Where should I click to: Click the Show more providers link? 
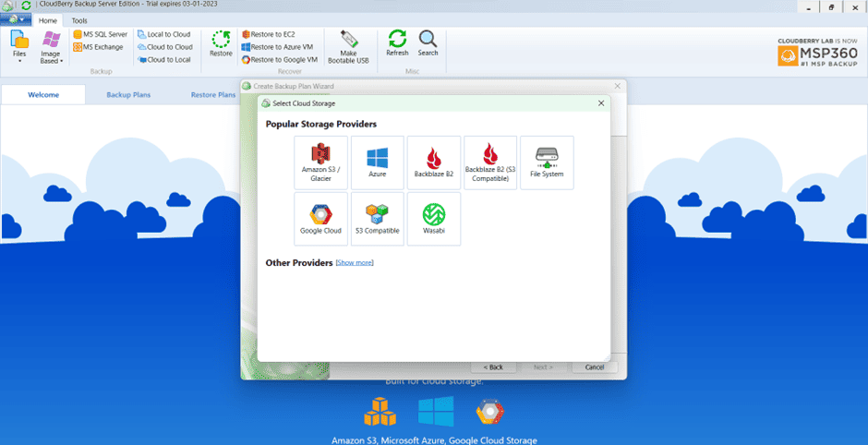pyautogui.click(x=355, y=262)
